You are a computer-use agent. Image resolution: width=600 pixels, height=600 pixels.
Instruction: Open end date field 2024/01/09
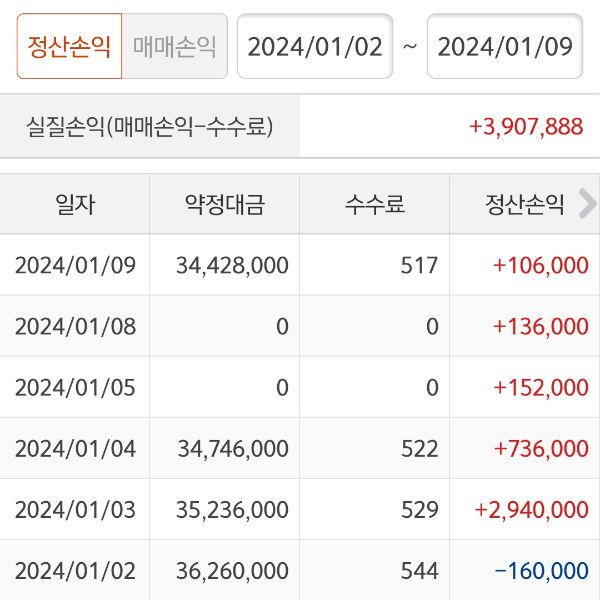point(504,47)
